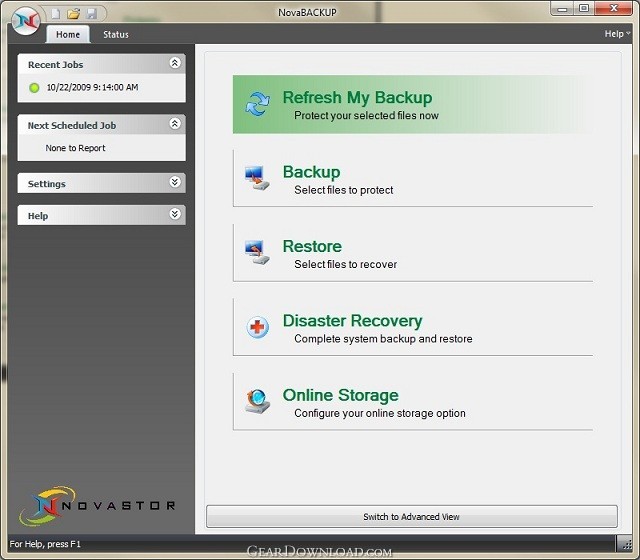Screen dimensions: 640x560
Task: Expand the Help sidebar panel chevron
Action: [175, 214]
